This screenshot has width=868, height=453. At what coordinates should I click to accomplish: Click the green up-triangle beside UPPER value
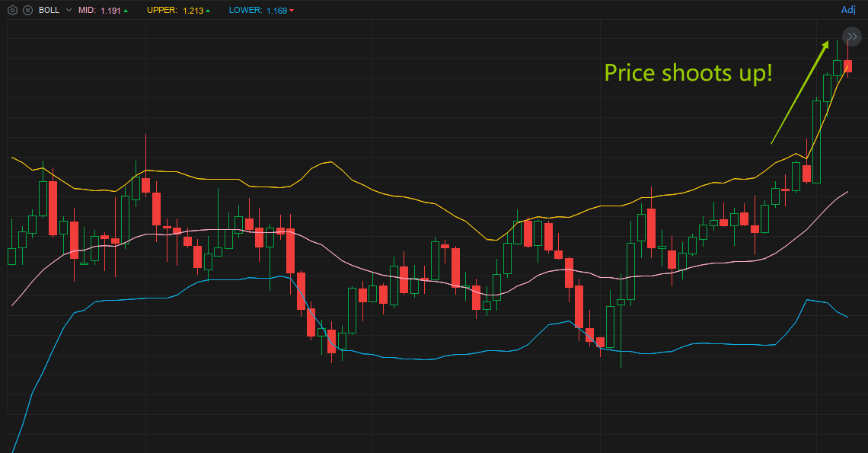click(x=207, y=11)
